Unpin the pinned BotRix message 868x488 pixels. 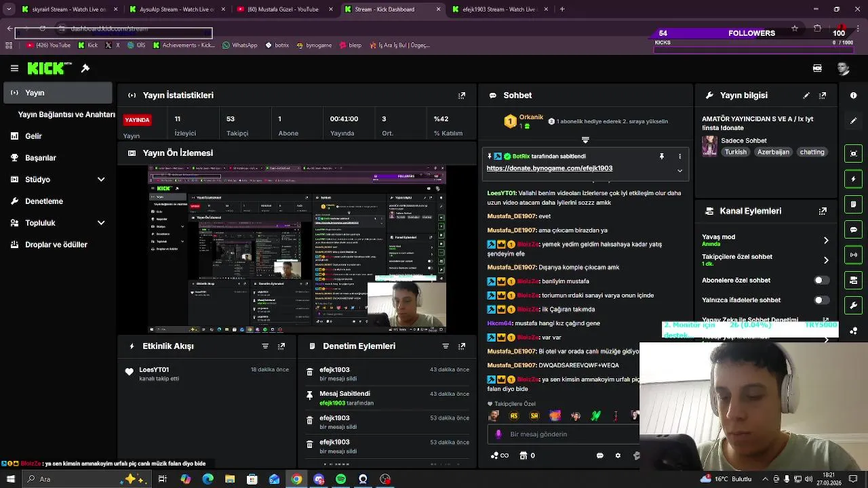662,157
